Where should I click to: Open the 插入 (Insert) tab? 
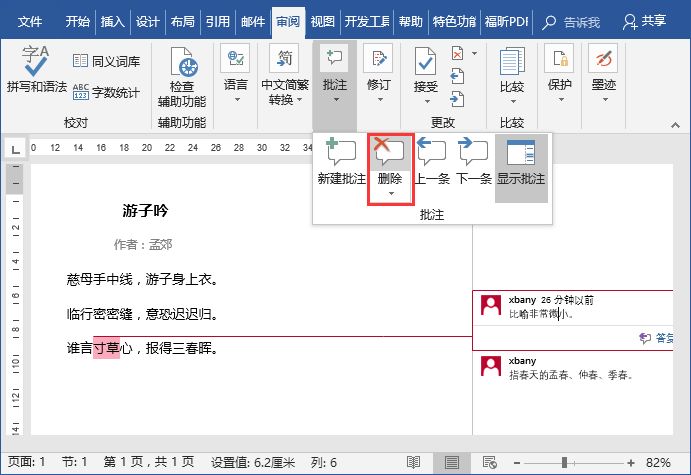click(112, 22)
